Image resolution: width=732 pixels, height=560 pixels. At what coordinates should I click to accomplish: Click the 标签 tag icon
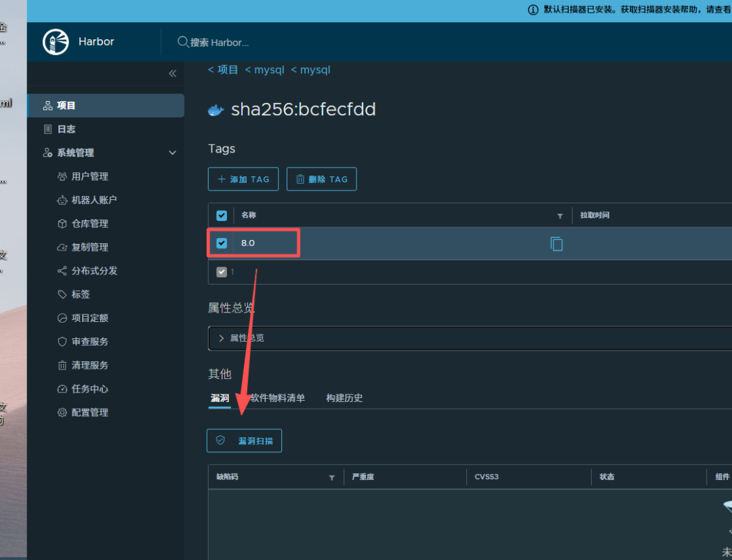click(62, 294)
